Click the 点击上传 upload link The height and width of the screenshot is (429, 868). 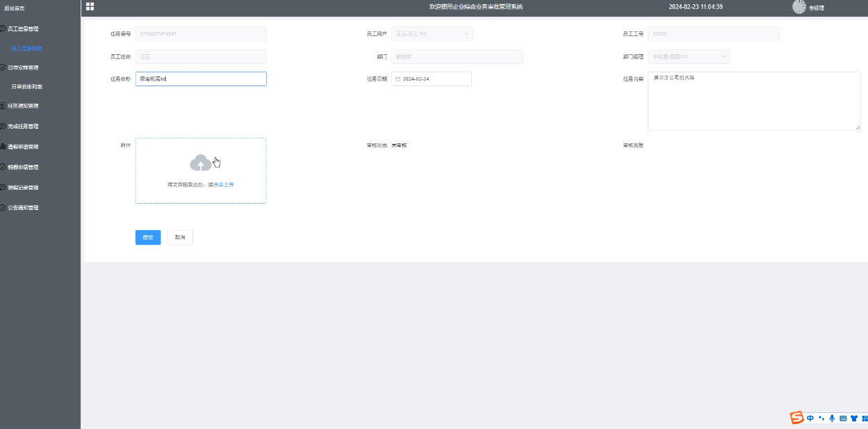tap(224, 185)
